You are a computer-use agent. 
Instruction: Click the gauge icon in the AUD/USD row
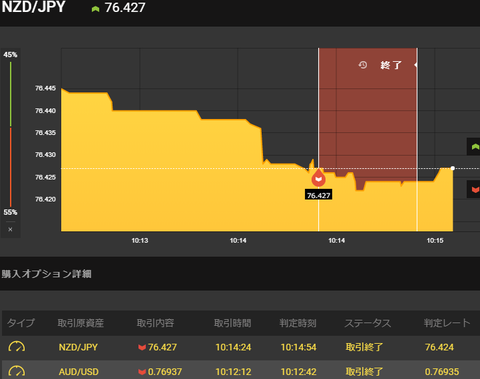click(x=16, y=371)
